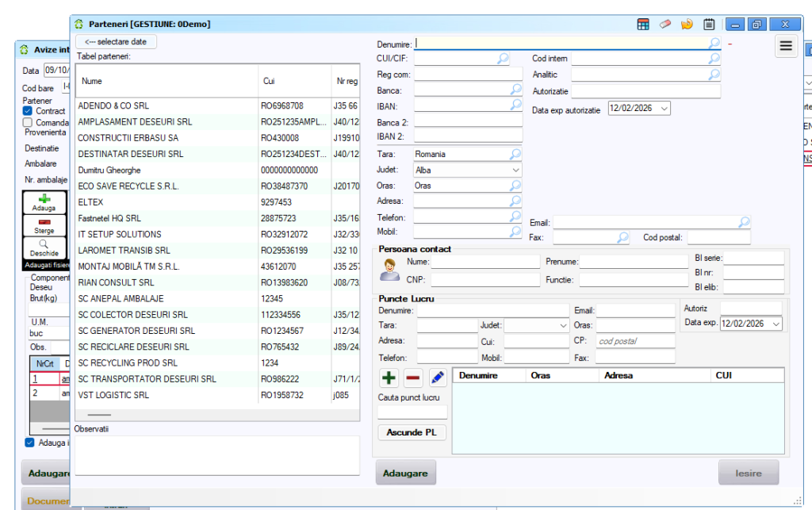Toggle Contract checkbox in Avize window
The image size is (812, 510).
pyautogui.click(x=28, y=111)
